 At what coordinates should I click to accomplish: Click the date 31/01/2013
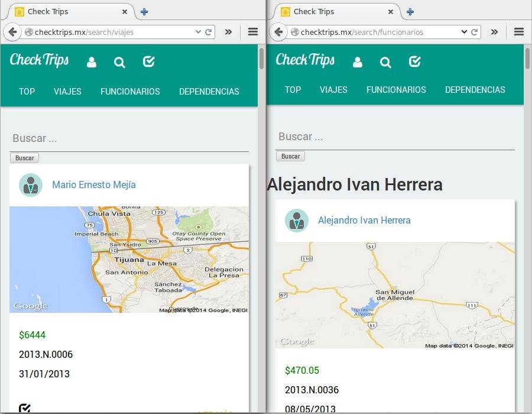[x=44, y=374]
